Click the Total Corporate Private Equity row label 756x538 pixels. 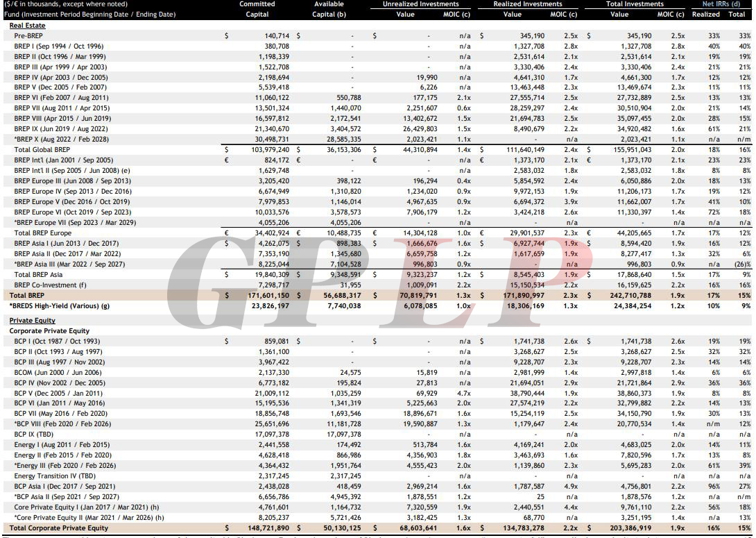[x=59, y=528]
